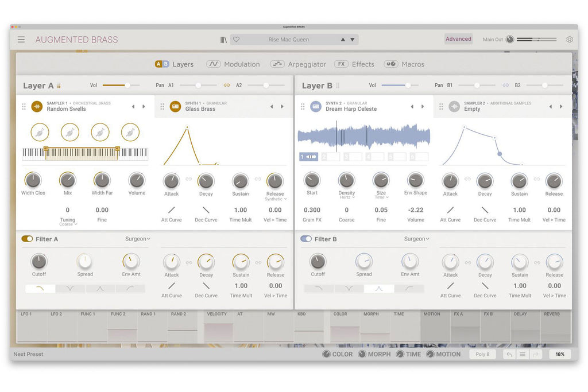Screen dimensions: 588x392
Task: Switch to the Layers tab
Action: (175, 64)
